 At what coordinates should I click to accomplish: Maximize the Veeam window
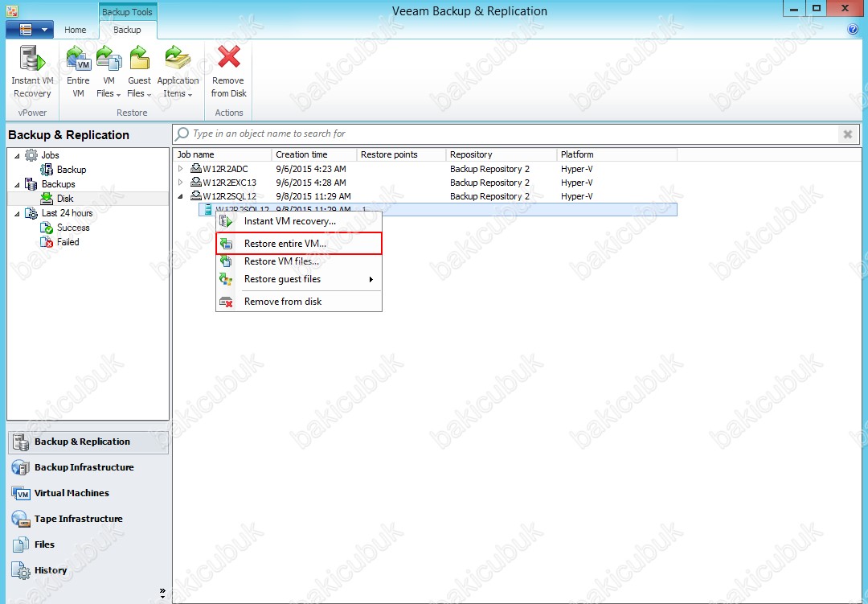816,9
